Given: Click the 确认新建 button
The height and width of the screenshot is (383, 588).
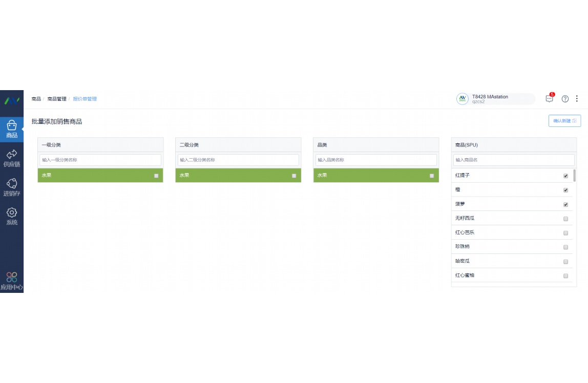Looking at the screenshot, I should [x=564, y=121].
